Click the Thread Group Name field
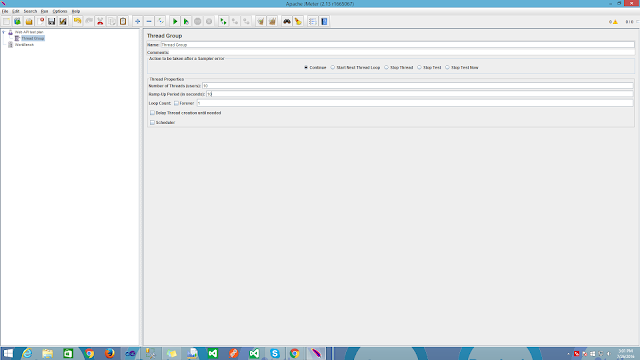640x360 pixels. [398, 44]
